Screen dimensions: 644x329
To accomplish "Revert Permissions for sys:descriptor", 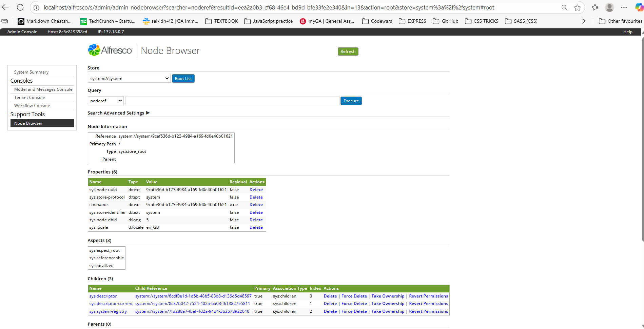I will pos(429,296).
